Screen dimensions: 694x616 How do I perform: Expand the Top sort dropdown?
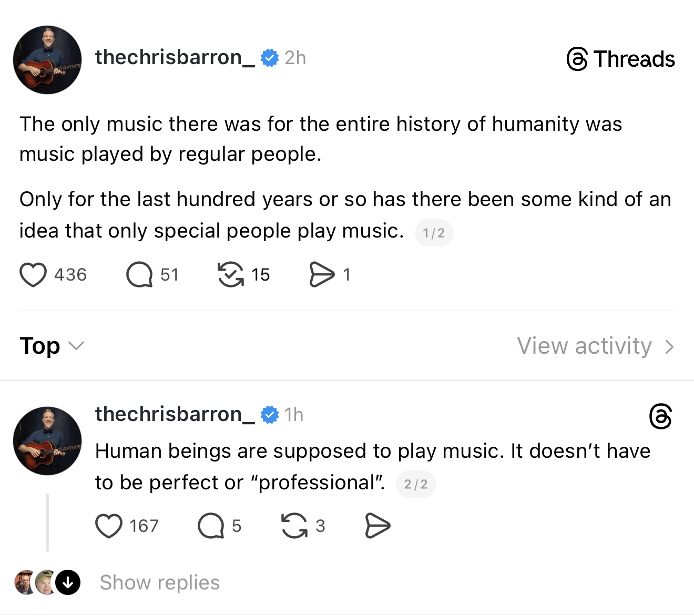pos(52,346)
